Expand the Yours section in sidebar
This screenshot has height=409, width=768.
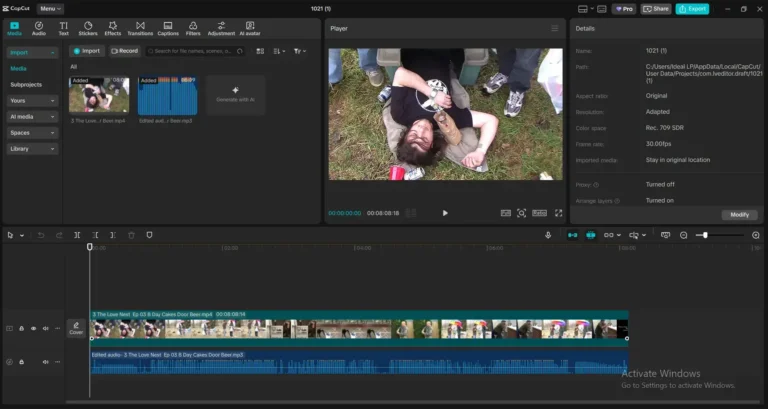(32, 101)
